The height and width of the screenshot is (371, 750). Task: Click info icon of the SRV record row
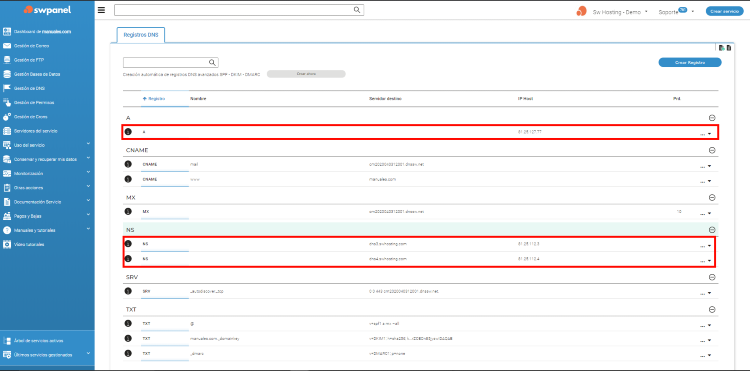(x=128, y=291)
